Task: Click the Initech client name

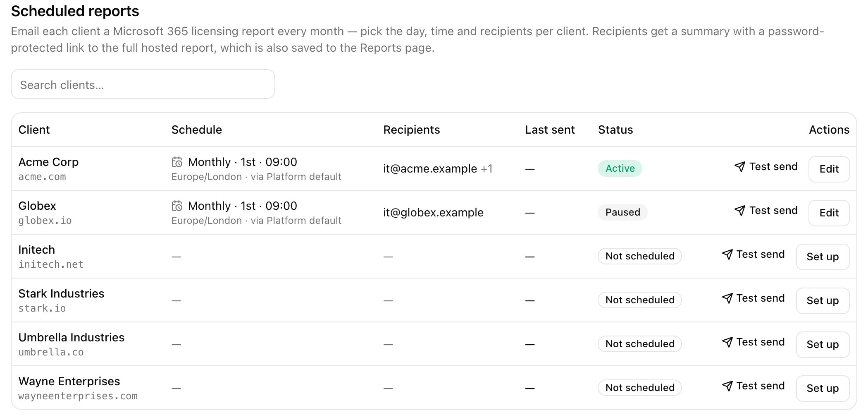Action: (37, 250)
